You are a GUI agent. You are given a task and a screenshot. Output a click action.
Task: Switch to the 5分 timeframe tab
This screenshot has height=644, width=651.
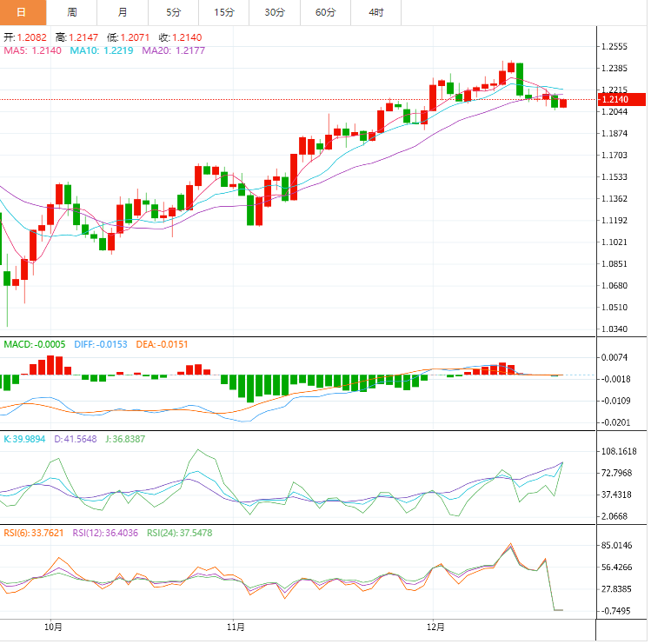tap(173, 12)
